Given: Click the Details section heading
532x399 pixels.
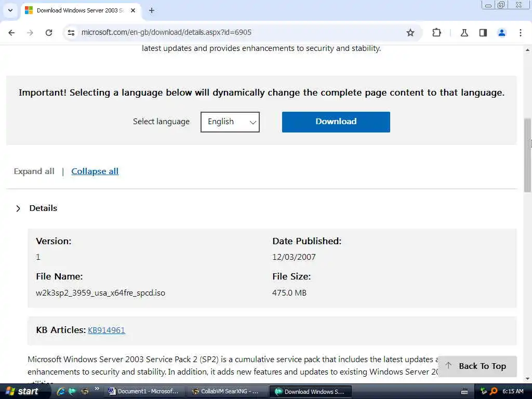Looking at the screenshot, I should coord(43,208).
